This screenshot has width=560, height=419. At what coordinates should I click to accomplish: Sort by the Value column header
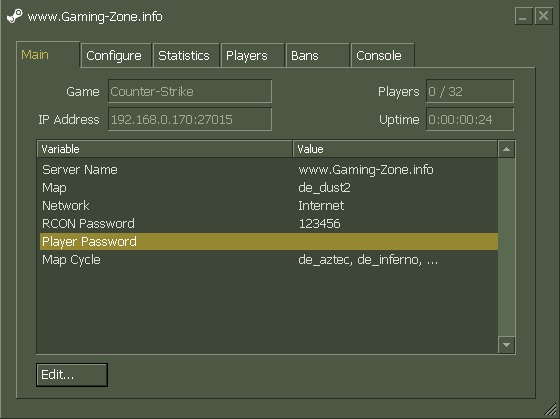click(x=395, y=149)
